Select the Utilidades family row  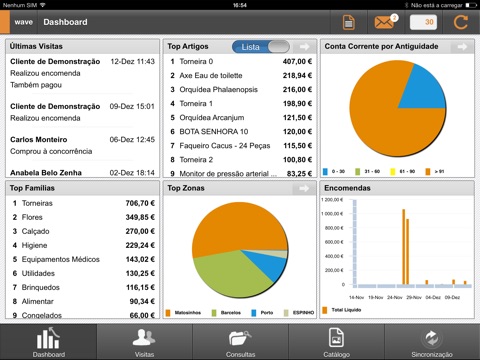(x=82, y=273)
